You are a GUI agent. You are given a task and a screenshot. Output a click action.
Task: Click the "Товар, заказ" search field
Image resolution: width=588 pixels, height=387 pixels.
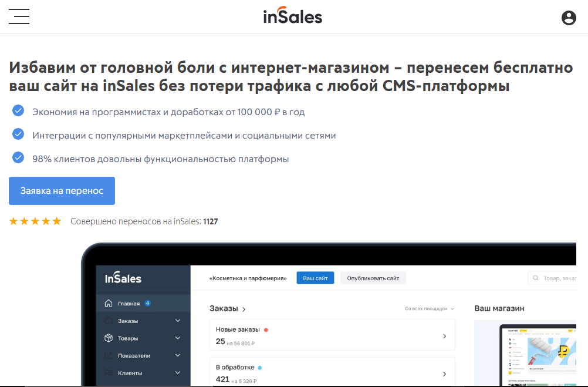click(552, 278)
